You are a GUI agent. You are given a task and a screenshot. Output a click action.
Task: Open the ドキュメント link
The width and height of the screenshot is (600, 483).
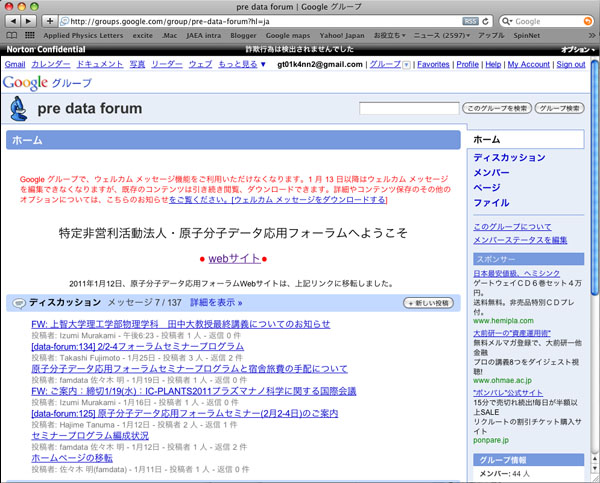pyautogui.click(x=99, y=64)
